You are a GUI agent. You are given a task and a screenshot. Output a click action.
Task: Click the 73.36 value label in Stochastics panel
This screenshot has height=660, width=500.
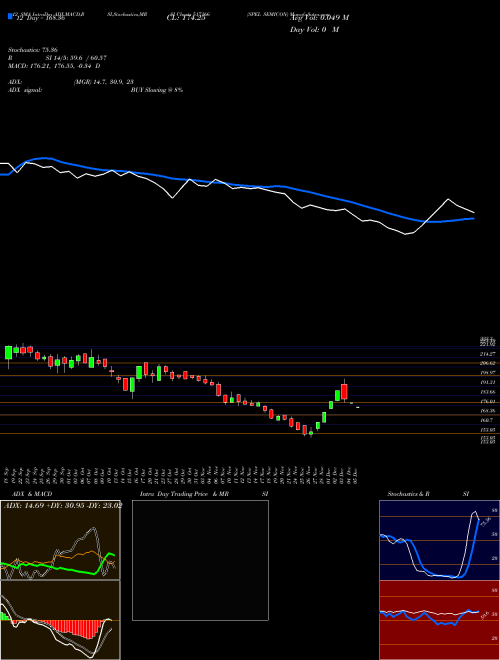point(486,522)
